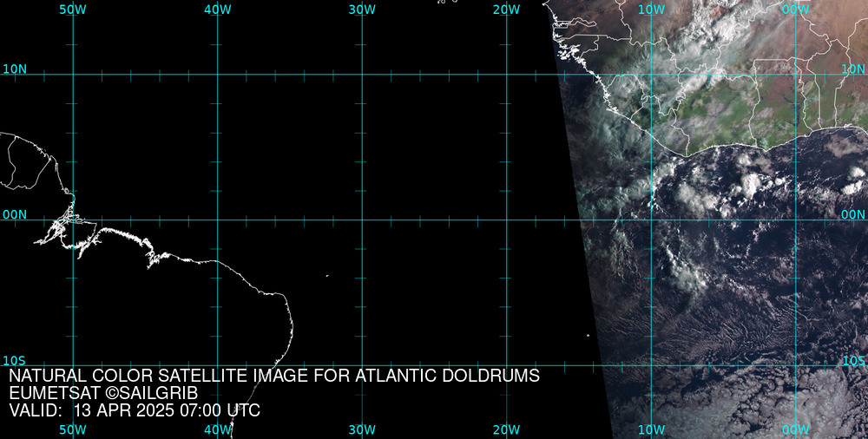Click the 50W label on the bottom edge
868x439 pixels.
click(x=73, y=429)
